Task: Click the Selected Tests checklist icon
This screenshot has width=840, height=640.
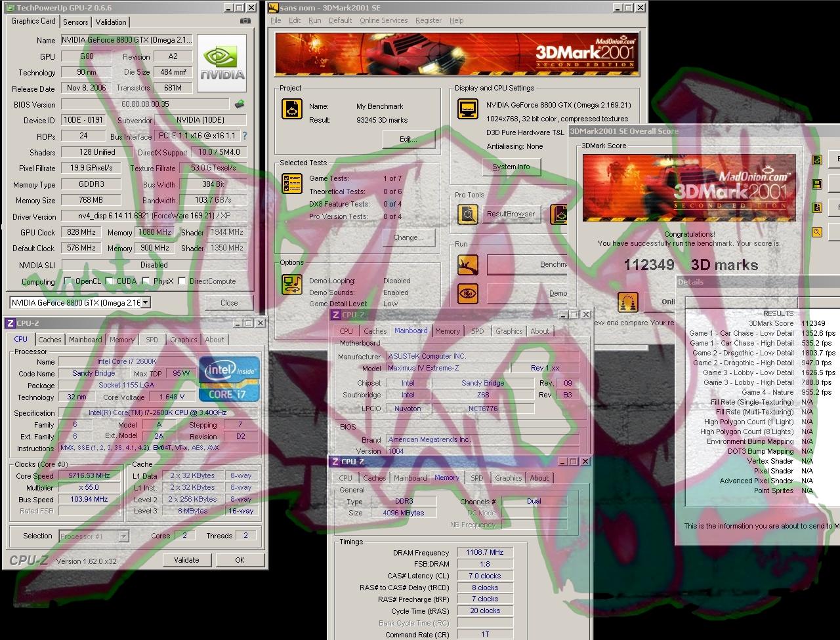Action: pos(292,184)
